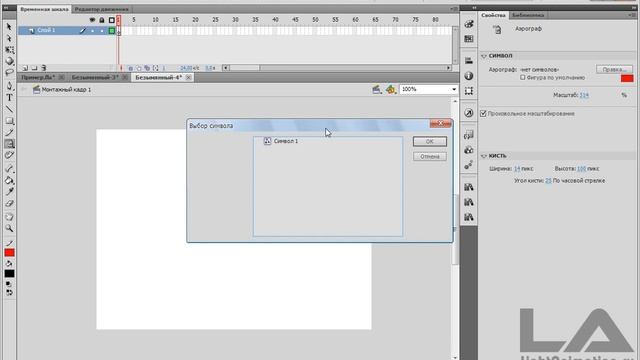Image resolution: width=640 pixels, height=360 pixels.
Task: Switch to Временная шкала tab
Action: pos(44,9)
